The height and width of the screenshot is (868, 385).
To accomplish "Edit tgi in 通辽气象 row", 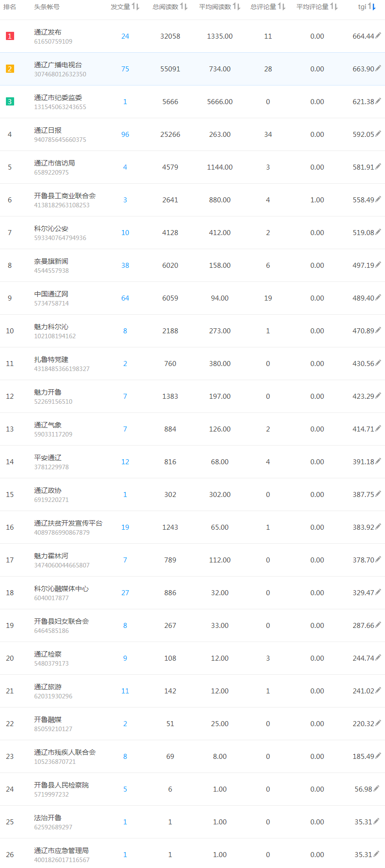I will [x=378, y=428].
